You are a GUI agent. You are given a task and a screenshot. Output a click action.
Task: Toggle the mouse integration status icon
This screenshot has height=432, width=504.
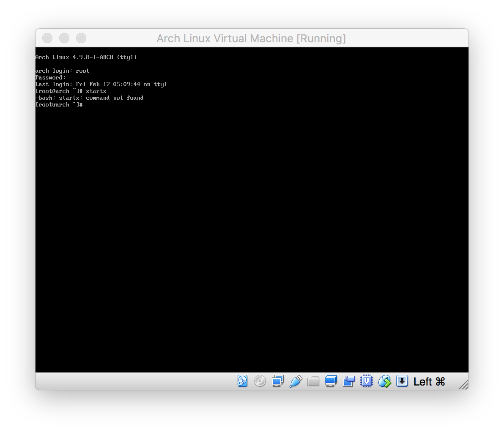point(385,381)
